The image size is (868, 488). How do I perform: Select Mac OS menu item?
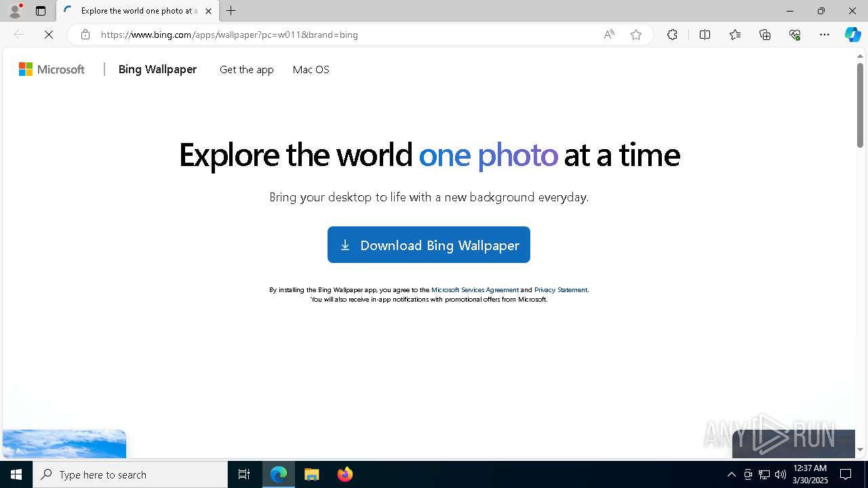tap(311, 69)
